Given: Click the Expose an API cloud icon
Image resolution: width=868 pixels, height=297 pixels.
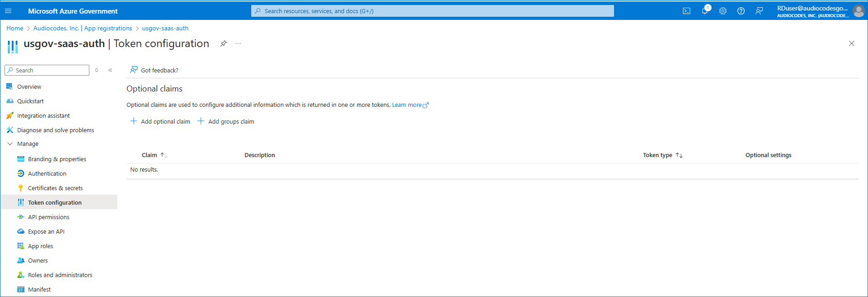Looking at the screenshot, I should pos(20,231).
